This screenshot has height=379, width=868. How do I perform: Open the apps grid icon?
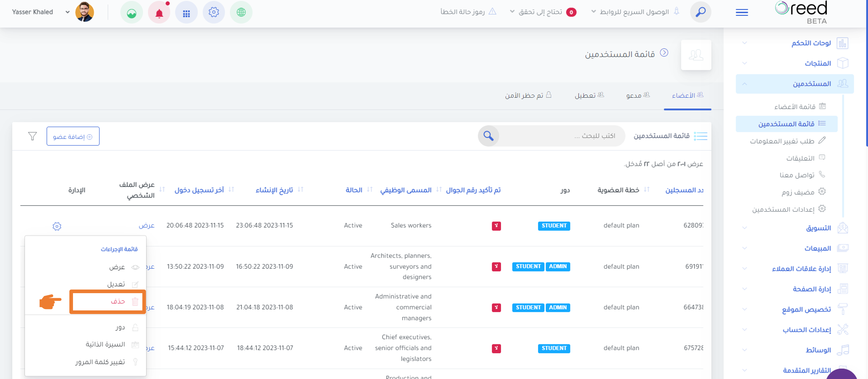tap(186, 13)
